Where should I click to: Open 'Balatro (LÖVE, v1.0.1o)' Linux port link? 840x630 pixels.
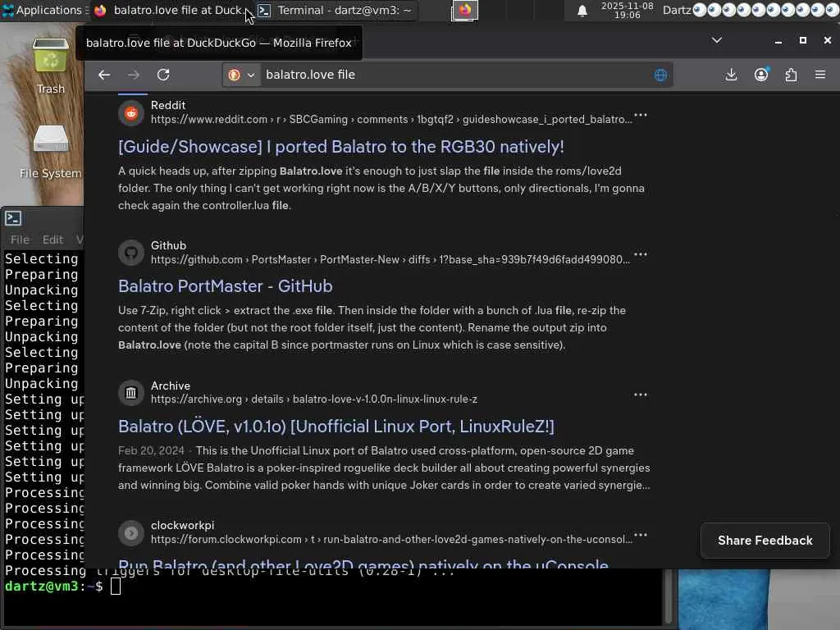[x=336, y=427]
